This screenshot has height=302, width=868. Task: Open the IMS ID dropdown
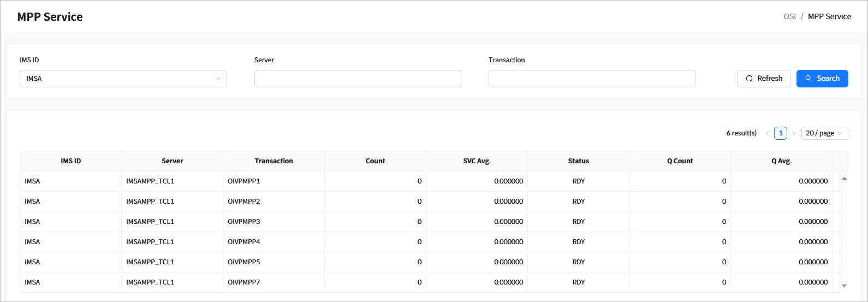point(123,79)
